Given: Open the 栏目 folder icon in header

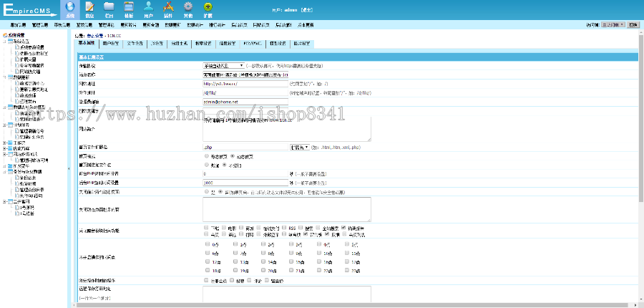Looking at the screenshot, I should coord(109,9).
